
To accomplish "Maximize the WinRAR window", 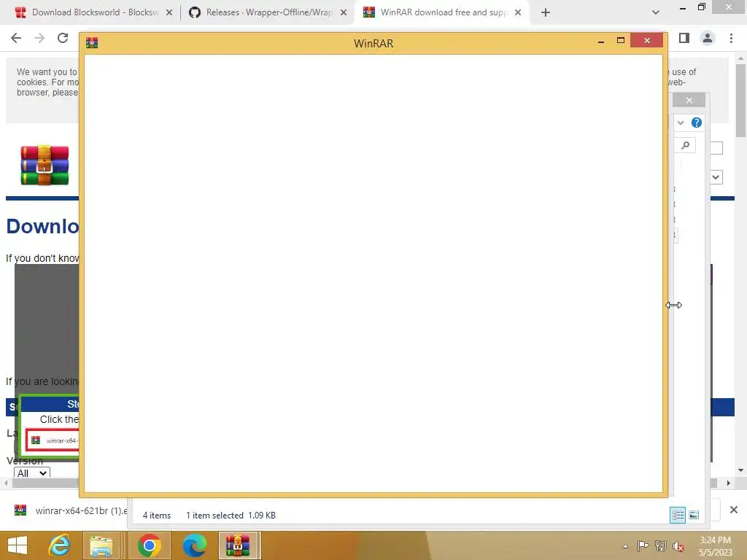I will 620,41.
